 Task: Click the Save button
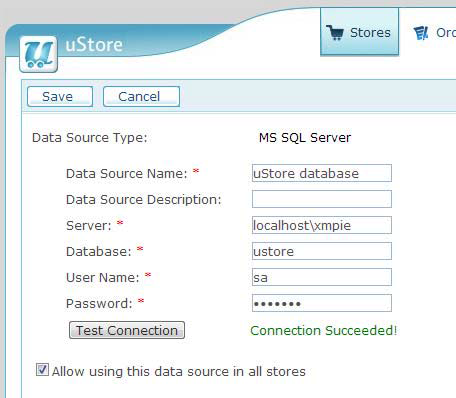pos(60,97)
